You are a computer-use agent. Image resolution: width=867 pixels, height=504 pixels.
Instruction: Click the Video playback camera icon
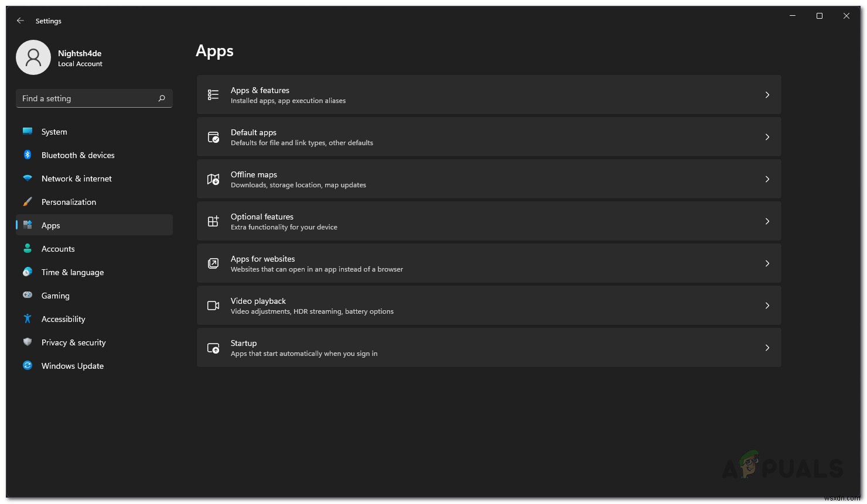pyautogui.click(x=213, y=305)
